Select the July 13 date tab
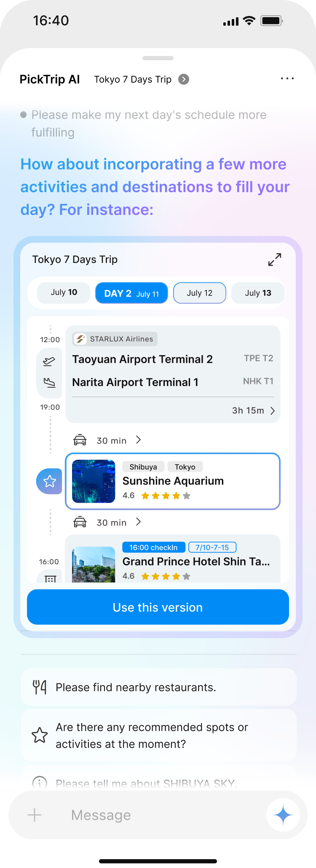316x868 pixels. point(258,293)
